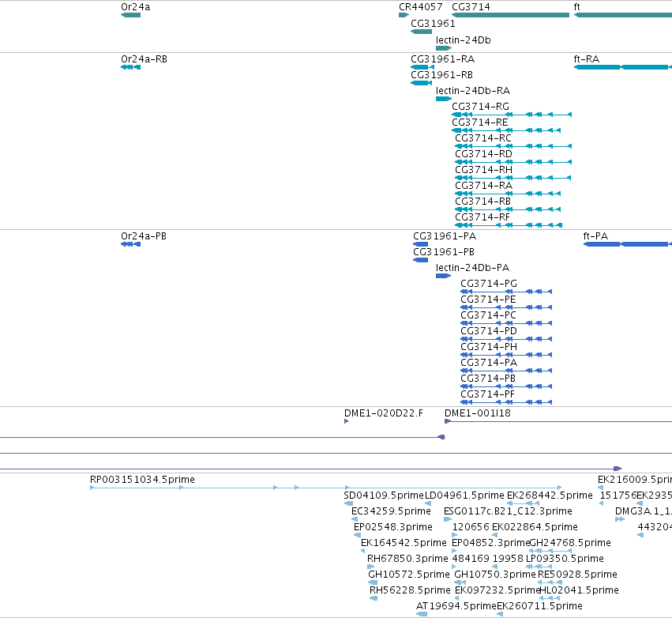Screen dimensions: 672x618
Task: Click transcript CG3714-RD
Action: point(513,162)
